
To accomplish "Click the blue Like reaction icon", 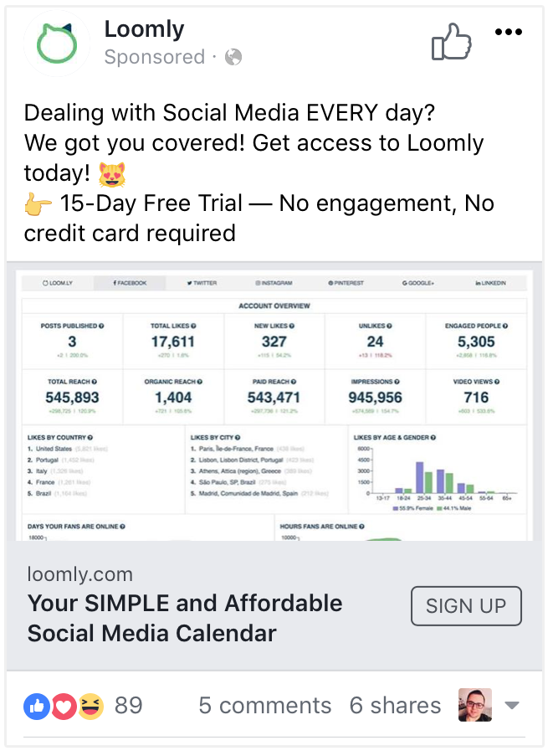I will [37, 707].
